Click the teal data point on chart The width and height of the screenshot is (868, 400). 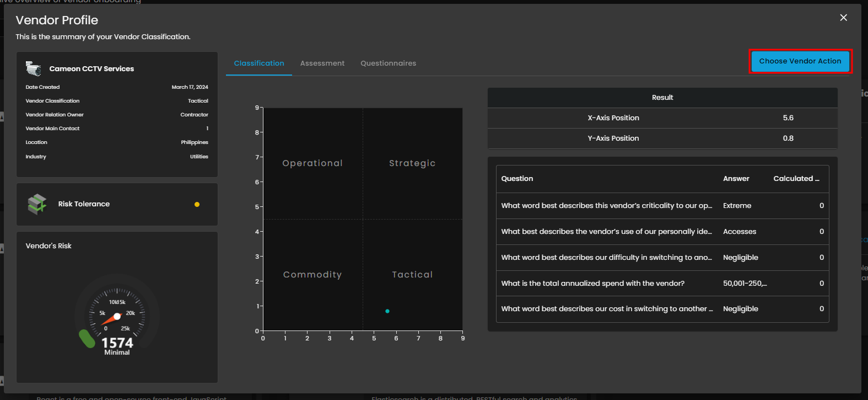(x=387, y=311)
